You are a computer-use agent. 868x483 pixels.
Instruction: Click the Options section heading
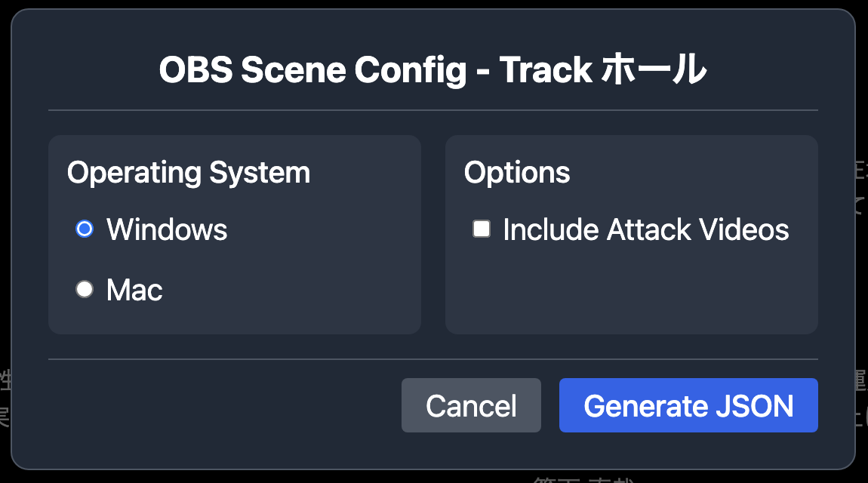517,173
